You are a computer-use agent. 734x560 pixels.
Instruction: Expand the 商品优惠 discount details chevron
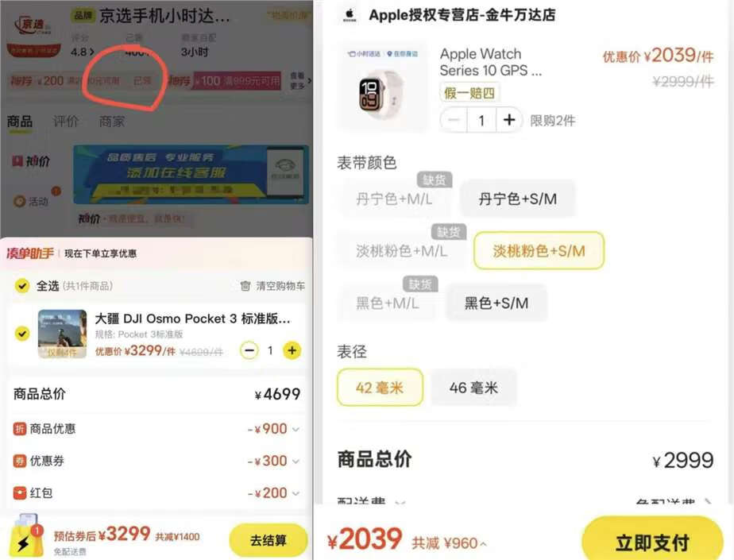296,429
